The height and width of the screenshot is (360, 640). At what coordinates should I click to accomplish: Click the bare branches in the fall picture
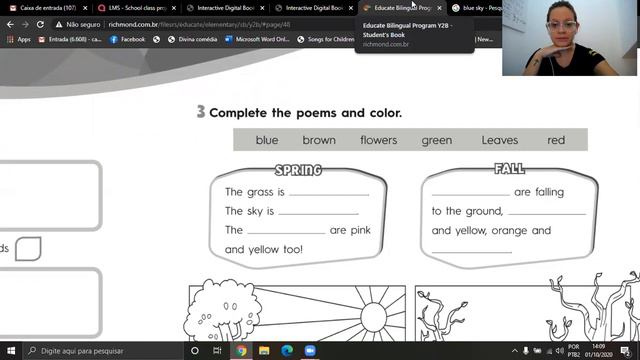(x=594, y=306)
